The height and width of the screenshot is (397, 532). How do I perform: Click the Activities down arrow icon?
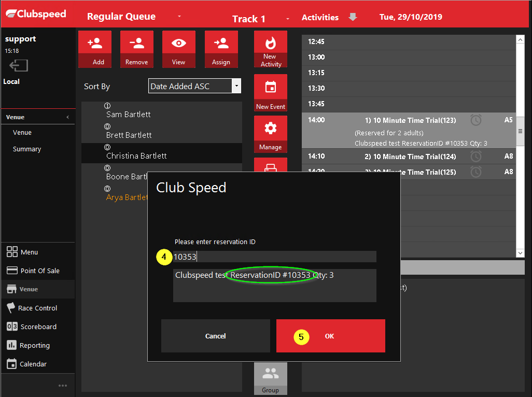[353, 17]
